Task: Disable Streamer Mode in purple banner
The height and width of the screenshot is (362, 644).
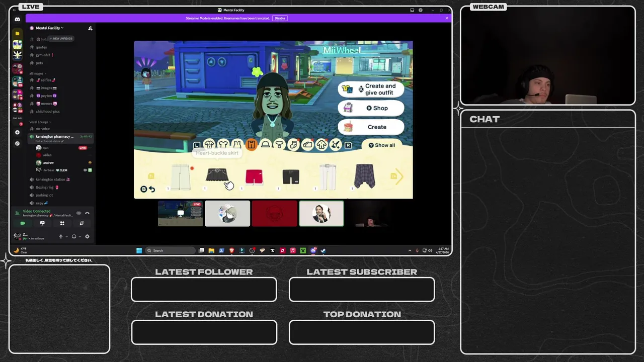Action: (280, 18)
